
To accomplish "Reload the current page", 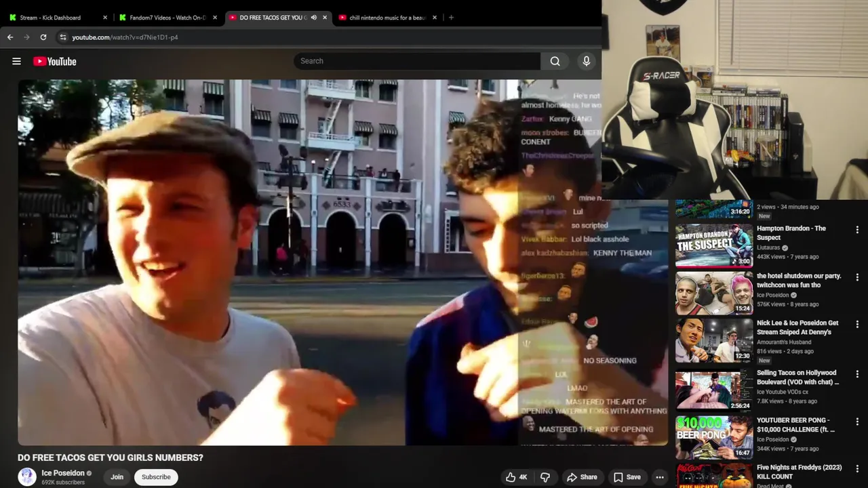I will tap(43, 37).
